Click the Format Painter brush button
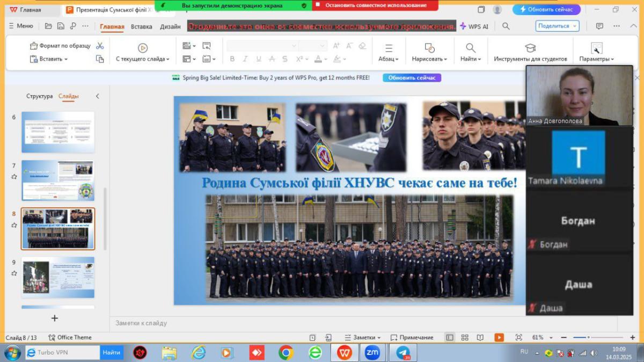 [x=60, y=46]
